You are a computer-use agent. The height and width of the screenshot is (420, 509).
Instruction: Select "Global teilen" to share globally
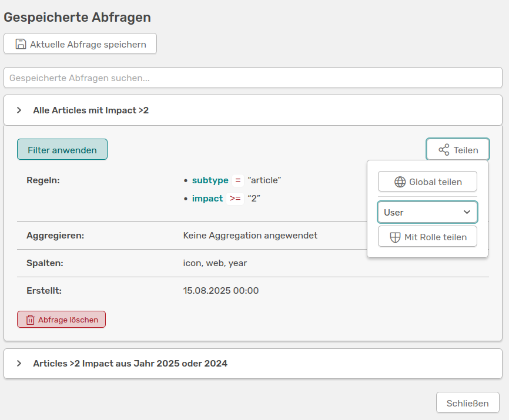point(427,181)
